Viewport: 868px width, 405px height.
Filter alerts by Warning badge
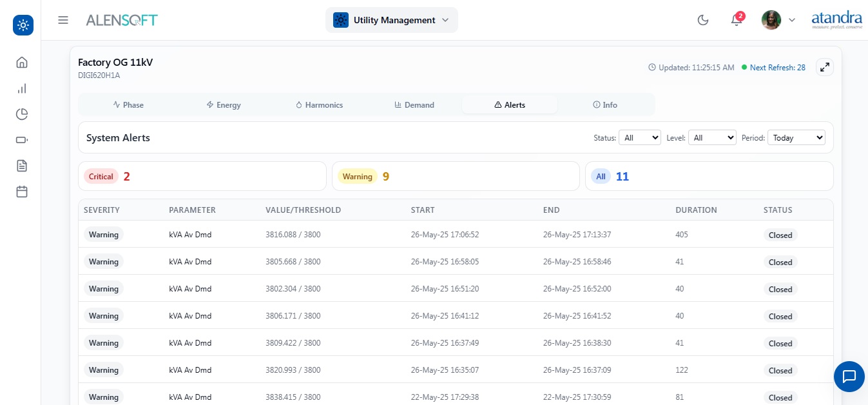pyautogui.click(x=357, y=177)
